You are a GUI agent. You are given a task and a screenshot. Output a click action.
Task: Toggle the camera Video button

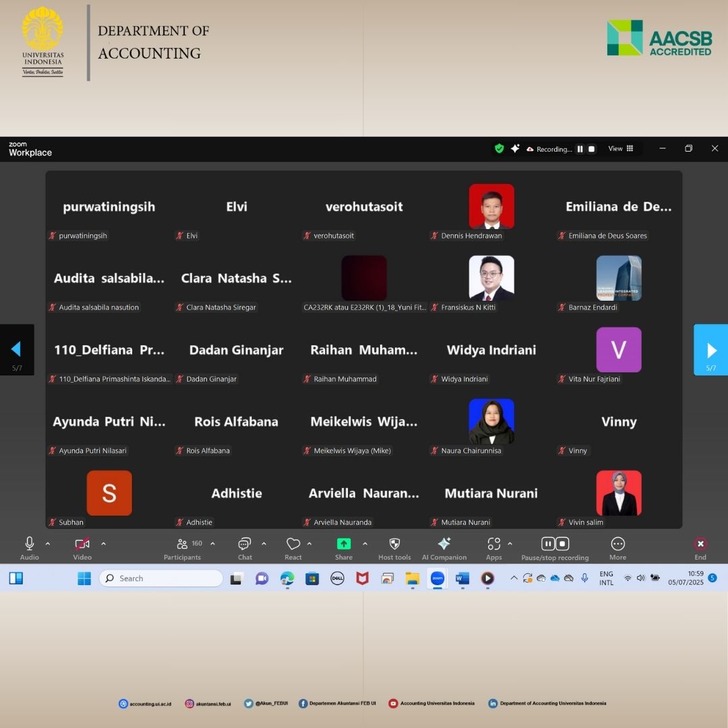tap(82, 544)
